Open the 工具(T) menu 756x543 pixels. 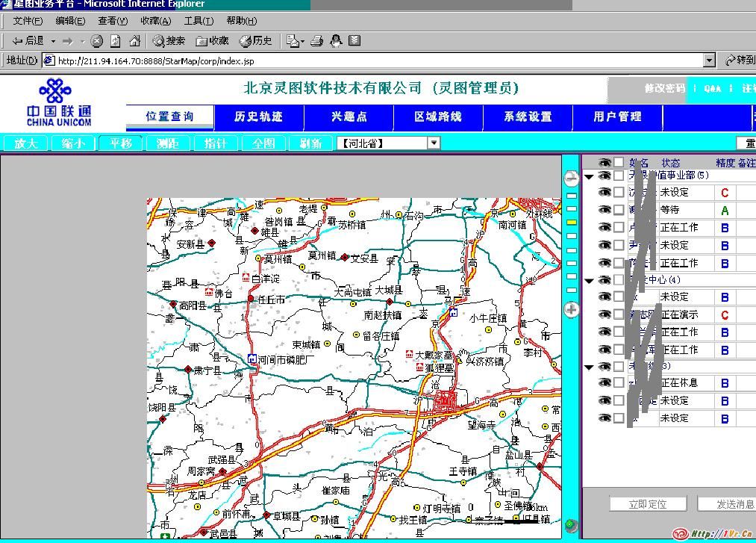click(x=199, y=21)
